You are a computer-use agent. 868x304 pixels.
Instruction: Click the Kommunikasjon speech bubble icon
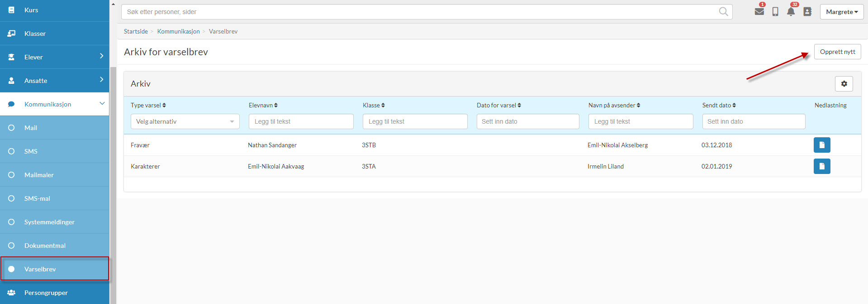click(x=11, y=104)
